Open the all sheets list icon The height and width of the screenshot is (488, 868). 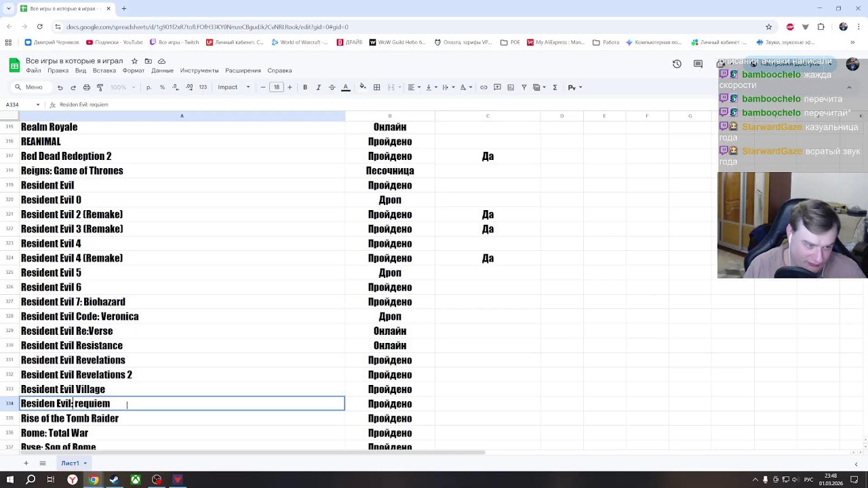(x=42, y=464)
